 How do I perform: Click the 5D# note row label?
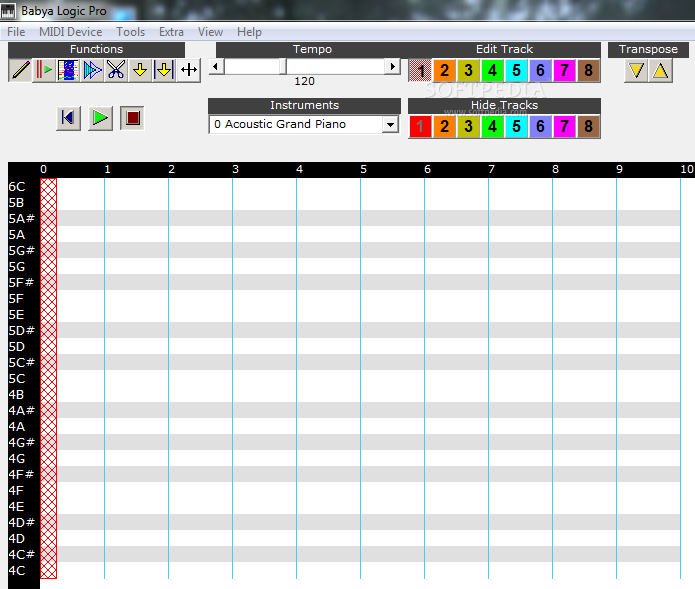[x=22, y=331]
